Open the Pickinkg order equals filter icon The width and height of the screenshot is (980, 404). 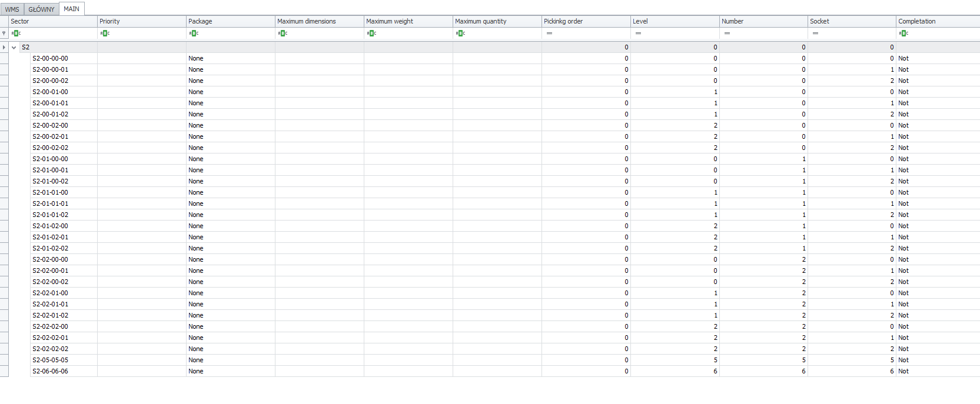(549, 34)
